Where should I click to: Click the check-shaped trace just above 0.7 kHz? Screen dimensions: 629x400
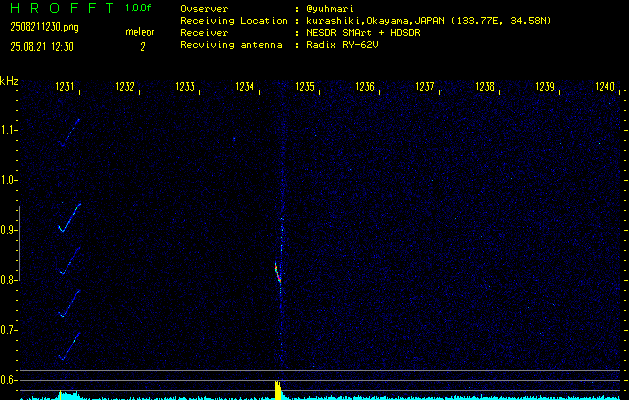(69, 304)
